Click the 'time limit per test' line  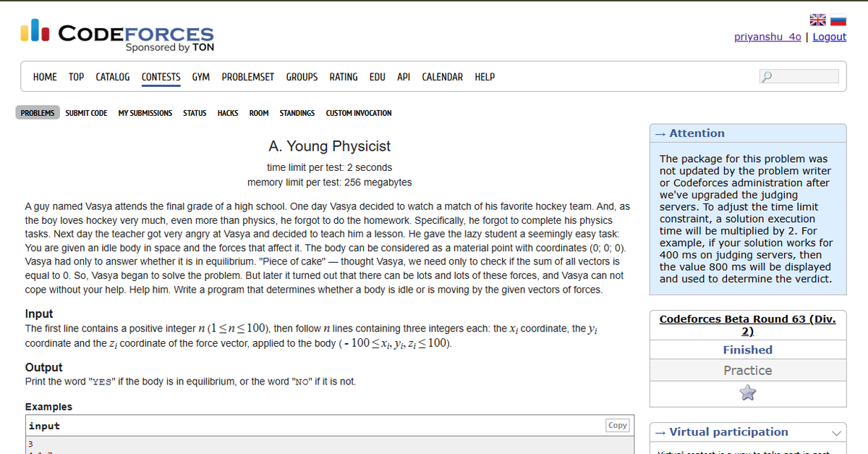tap(329, 167)
